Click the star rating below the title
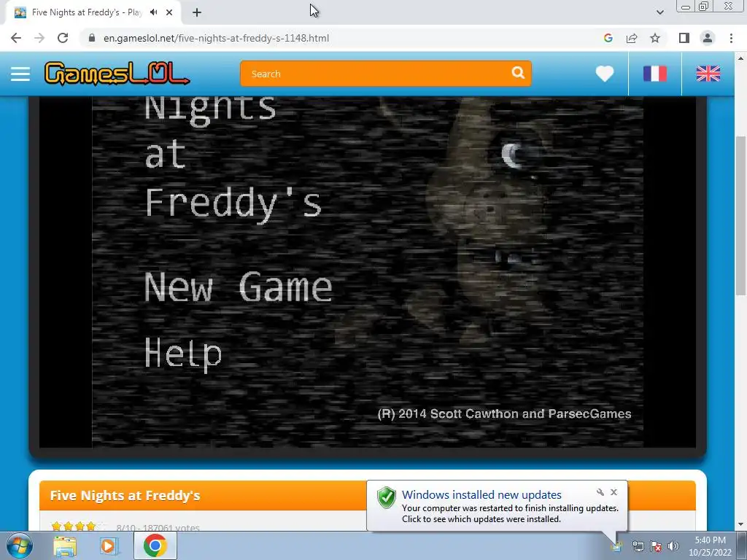The image size is (747, 560). pos(79,526)
